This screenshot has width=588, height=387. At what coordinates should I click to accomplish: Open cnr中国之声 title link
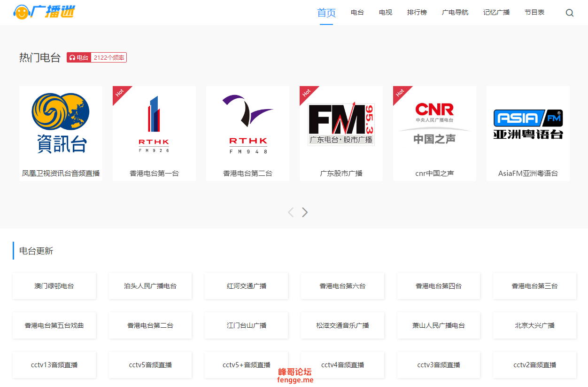coord(434,173)
